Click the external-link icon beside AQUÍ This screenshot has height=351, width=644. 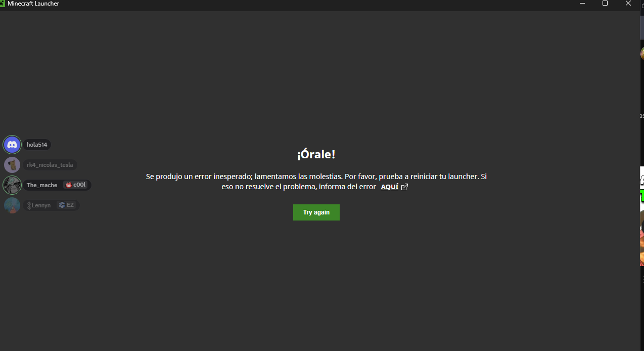(x=404, y=187)
